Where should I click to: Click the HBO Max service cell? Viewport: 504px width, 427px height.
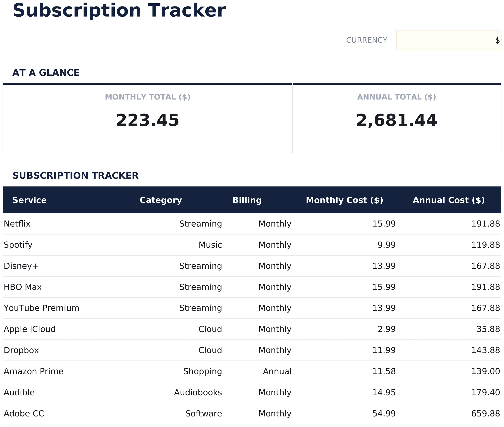click(x=23, y=287)
